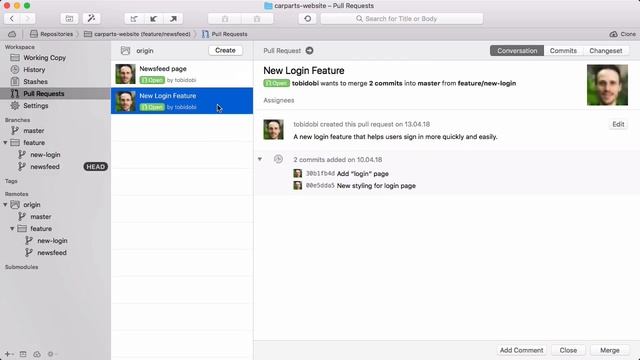The height and width of the screenshot is (360, 640).
Task: Click the plus add button in sidebar footer
Action: coord(8,354)
